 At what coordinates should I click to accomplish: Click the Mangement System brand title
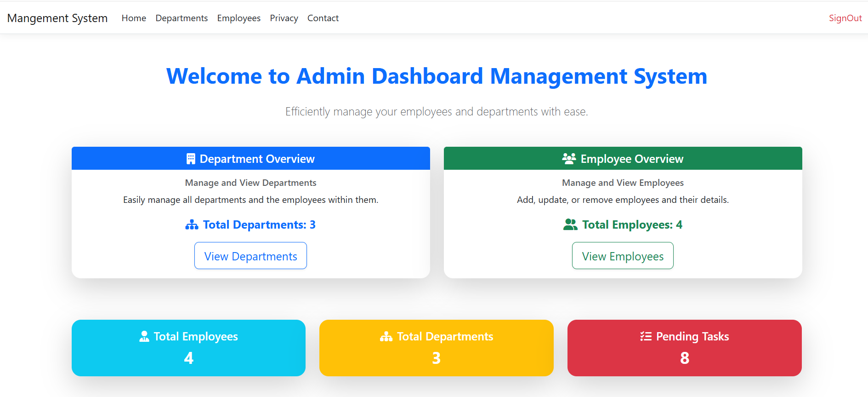[x=57, y=18]
